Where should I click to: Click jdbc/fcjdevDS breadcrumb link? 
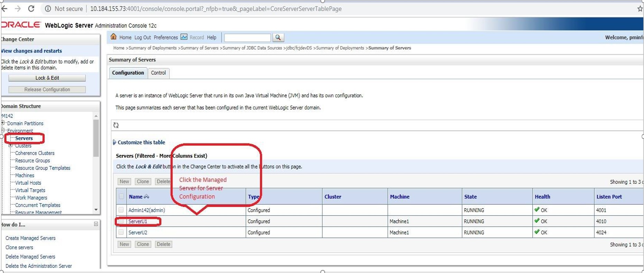pyautogui.click(x=299, y=48)
